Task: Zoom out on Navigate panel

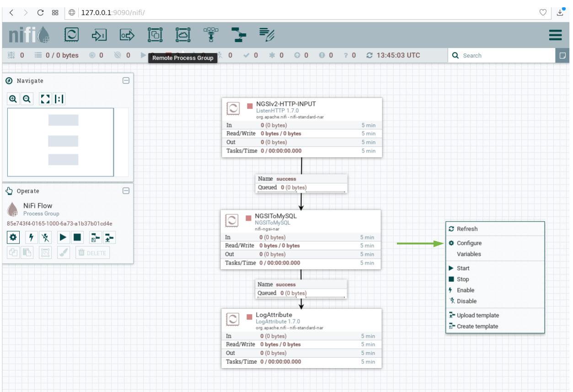Action: pyautogui.click(x=27, y=99)
